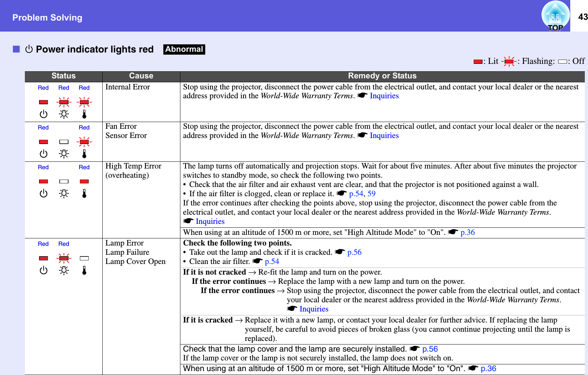This screenshot has height=375, width=588.
Task: Click the Sensor Error cause text
Action: [x=126, y=136]
